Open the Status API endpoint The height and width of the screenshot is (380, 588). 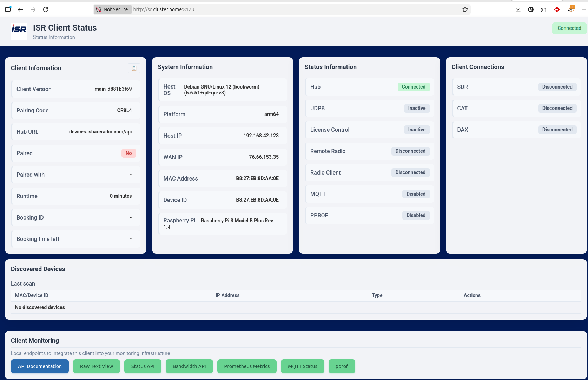click(143, 366)
